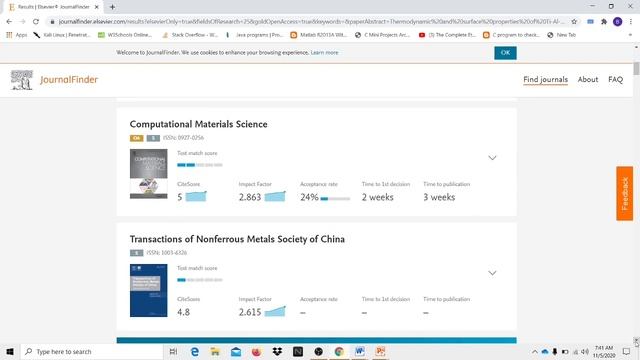Open the W3Schools Online bookmark

[x=125, y=35]
